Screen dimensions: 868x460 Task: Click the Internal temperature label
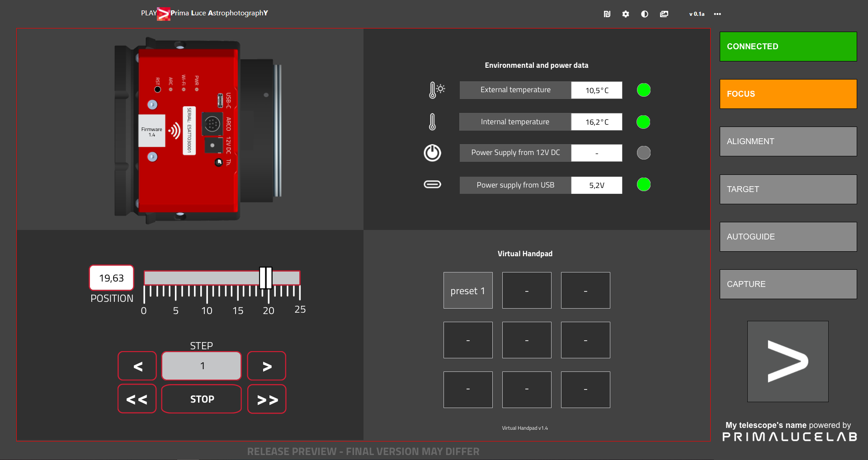coord(515,122)
